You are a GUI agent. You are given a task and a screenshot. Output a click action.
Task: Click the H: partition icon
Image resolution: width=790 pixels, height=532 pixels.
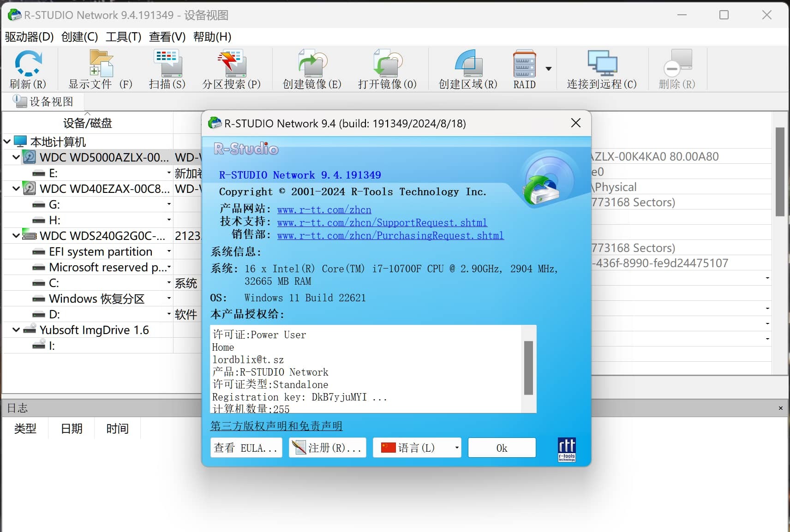coord(39,220)
